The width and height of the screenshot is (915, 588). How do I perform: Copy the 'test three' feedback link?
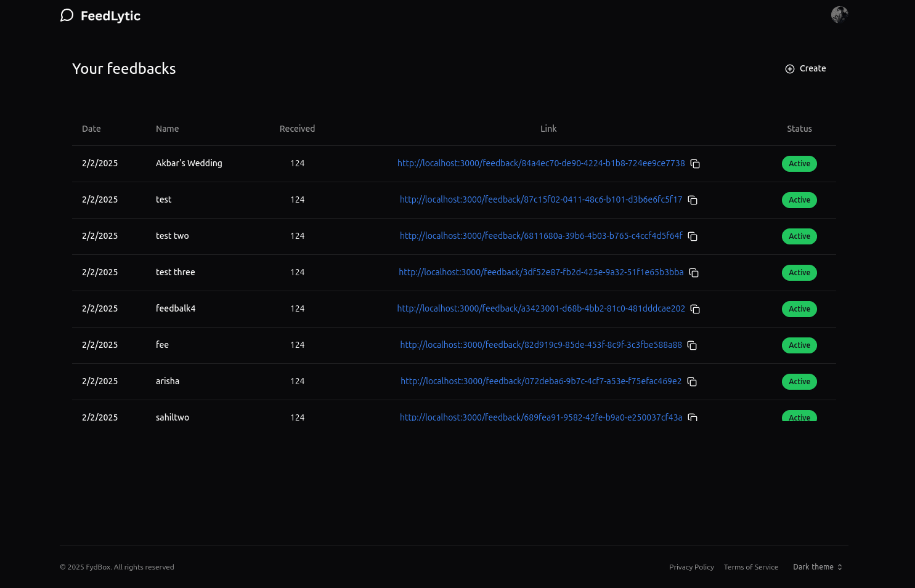[694, 273]
